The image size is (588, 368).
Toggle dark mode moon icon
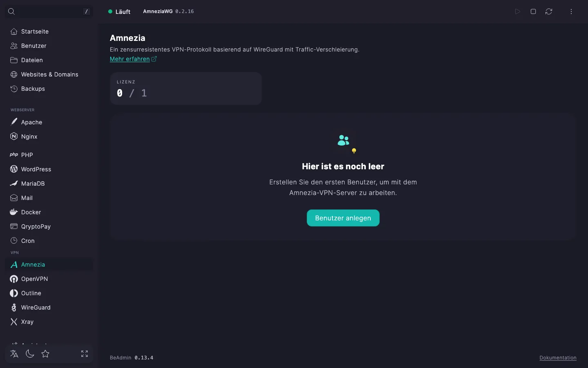[30, 354]
